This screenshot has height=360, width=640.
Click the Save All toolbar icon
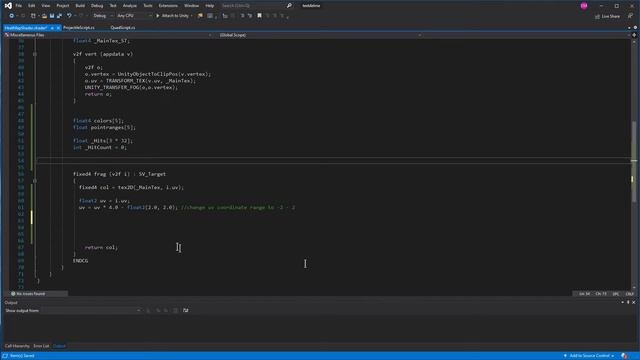[60, 16]
